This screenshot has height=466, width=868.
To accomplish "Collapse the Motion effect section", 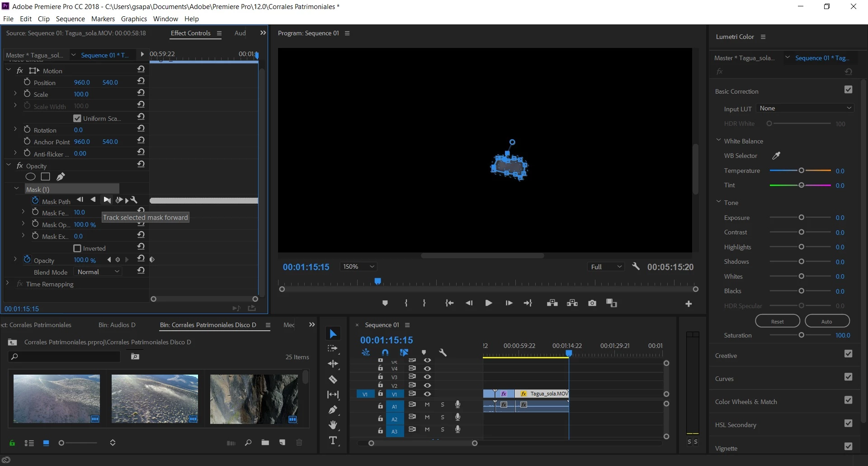I will [9, 70].
